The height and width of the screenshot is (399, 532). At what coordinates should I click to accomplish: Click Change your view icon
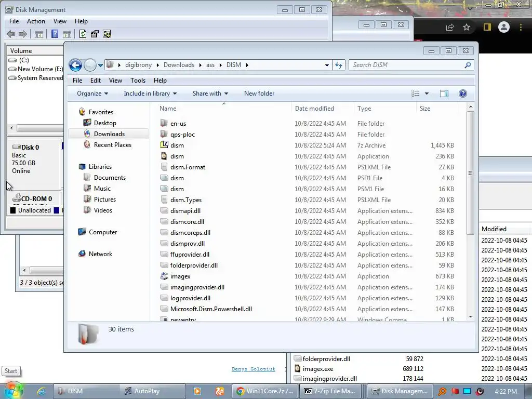tap(415, 94)
